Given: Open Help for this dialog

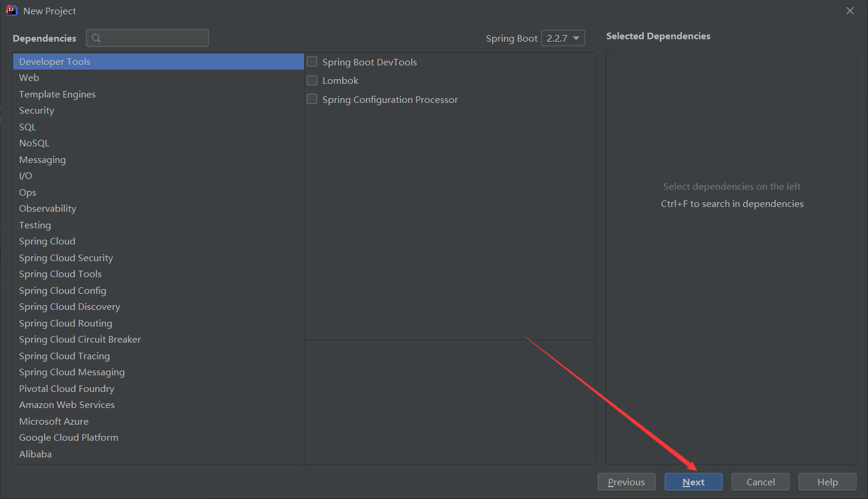Looking at the screenshot, I should point(828,482).
